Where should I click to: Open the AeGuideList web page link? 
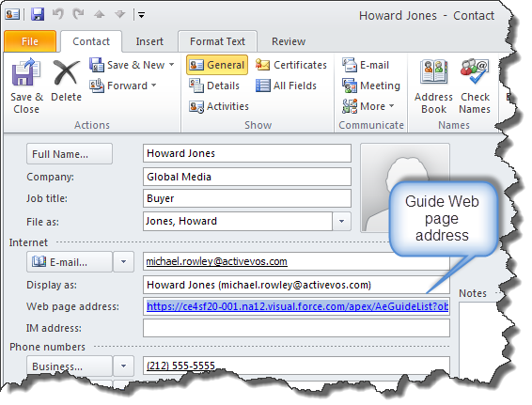tap(297, 306)
